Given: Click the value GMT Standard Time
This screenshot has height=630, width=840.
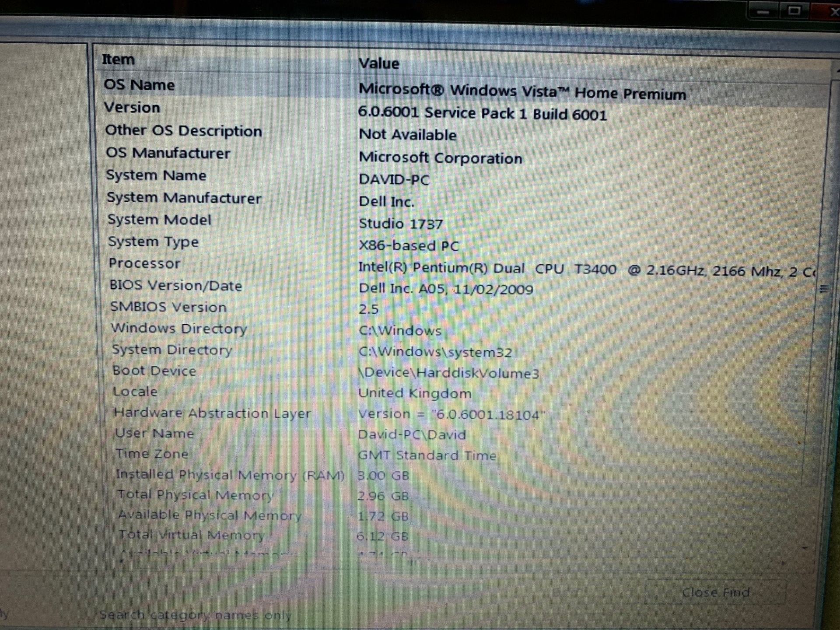Looking at the screenshot, I should click(427, 455).
